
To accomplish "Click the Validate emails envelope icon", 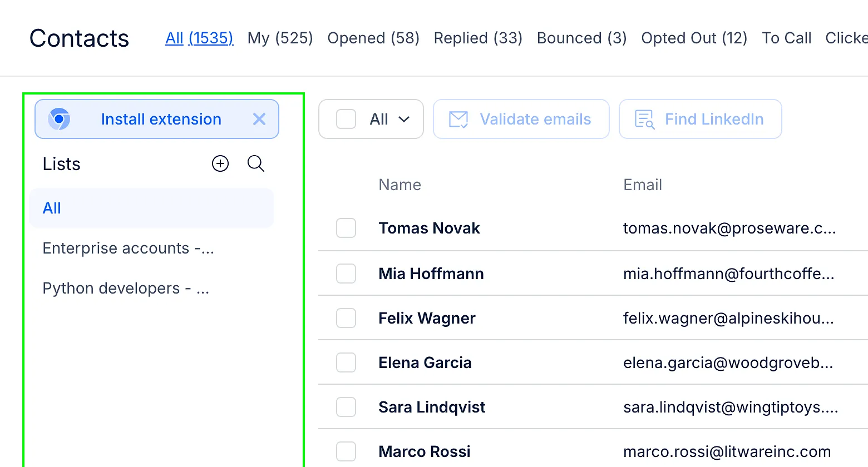I will click(x=458, y=119).
